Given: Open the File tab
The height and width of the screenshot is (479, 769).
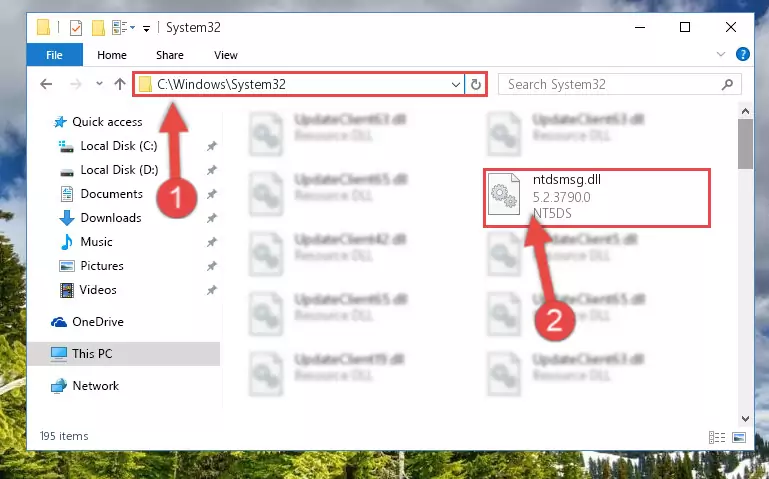Looking at the screenshot, I should (54, 55).
